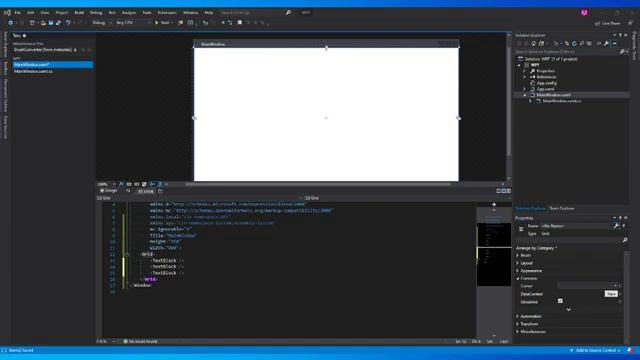Click the Live Share button
This screenshot has width=640, height=360.
[x=608, y=23]
